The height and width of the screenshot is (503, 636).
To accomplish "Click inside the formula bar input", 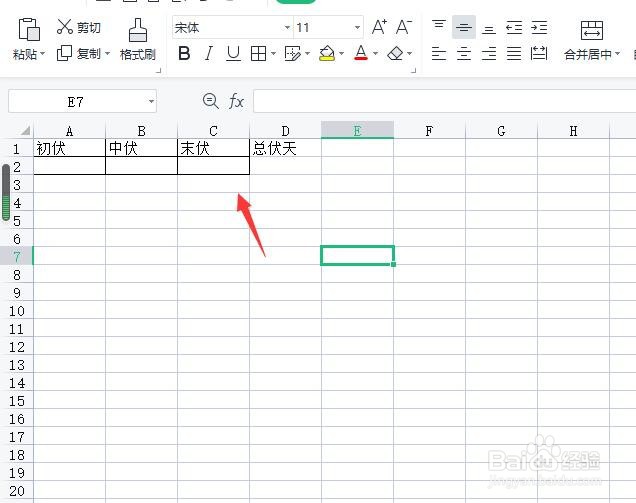I will (x=445, y=101).
